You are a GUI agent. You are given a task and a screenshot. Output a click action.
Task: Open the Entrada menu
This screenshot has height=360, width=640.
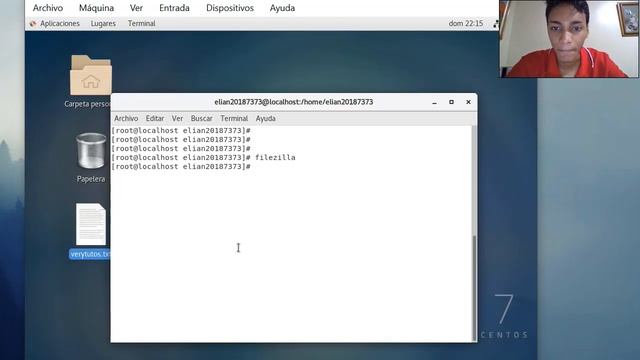174,8
